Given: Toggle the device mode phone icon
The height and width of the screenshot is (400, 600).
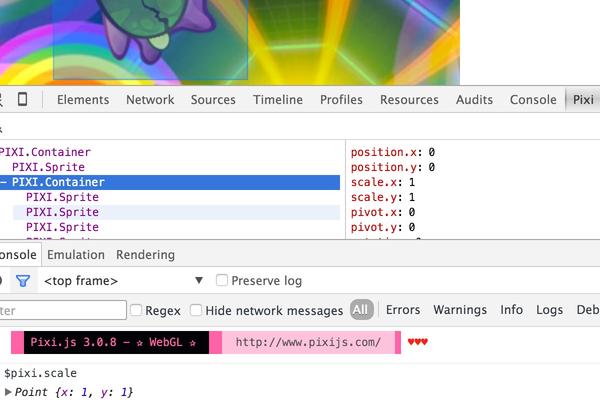Looking at the screenshot, I should click(23, 99).
